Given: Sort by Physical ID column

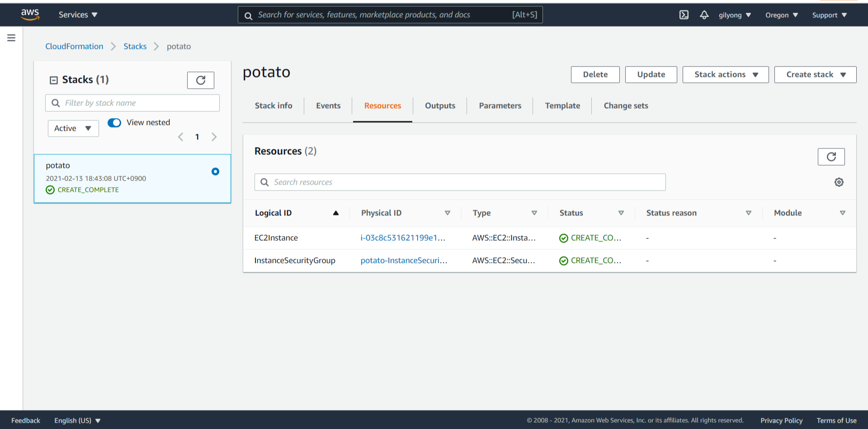Looking at the screenshot, I should (448, 213).
